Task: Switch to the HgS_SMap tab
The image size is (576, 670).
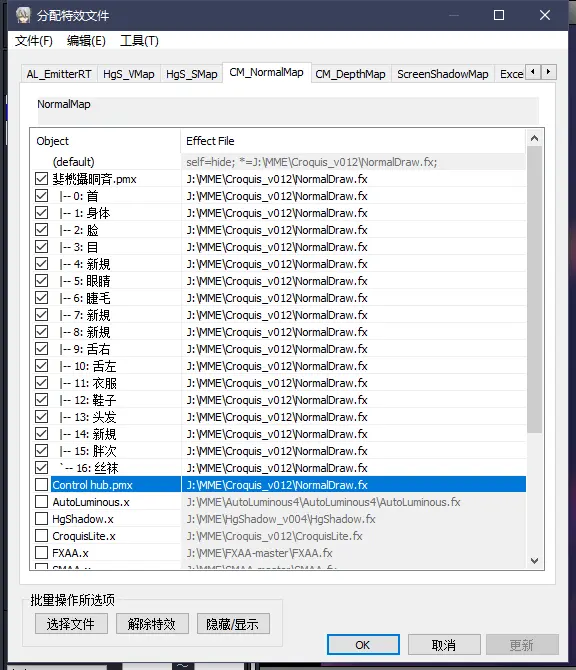Action: 191,74
